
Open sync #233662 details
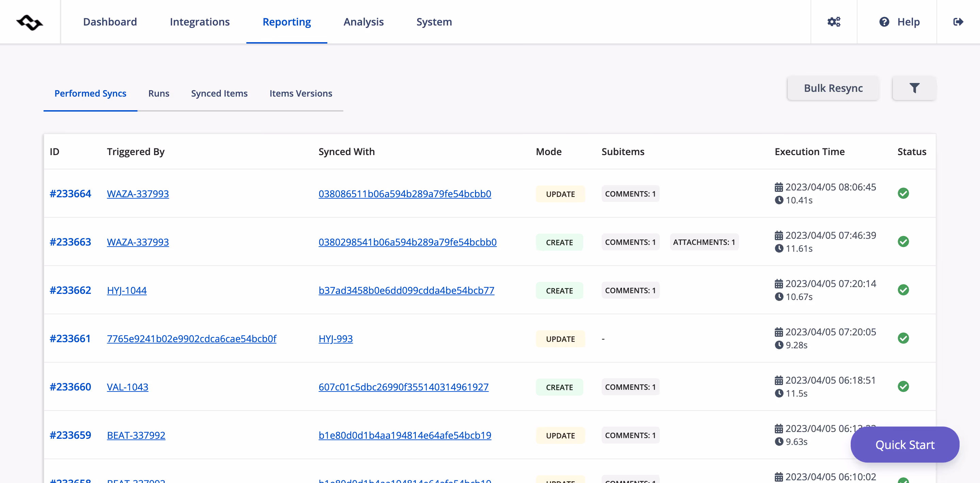[70, 290]
